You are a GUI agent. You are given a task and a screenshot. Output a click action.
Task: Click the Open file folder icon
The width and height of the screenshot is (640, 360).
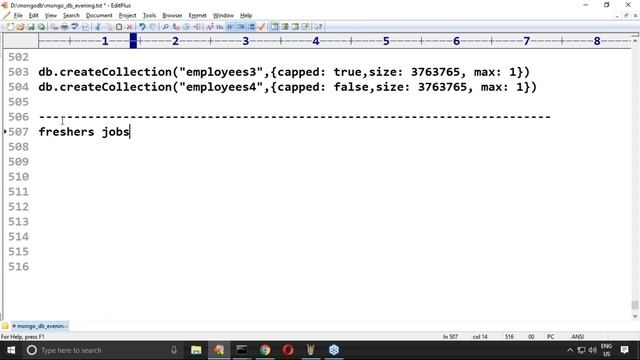(20, 27)
